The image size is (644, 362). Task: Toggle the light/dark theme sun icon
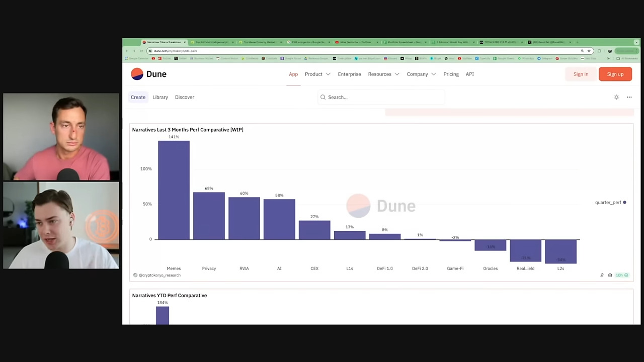pos(616,97)
